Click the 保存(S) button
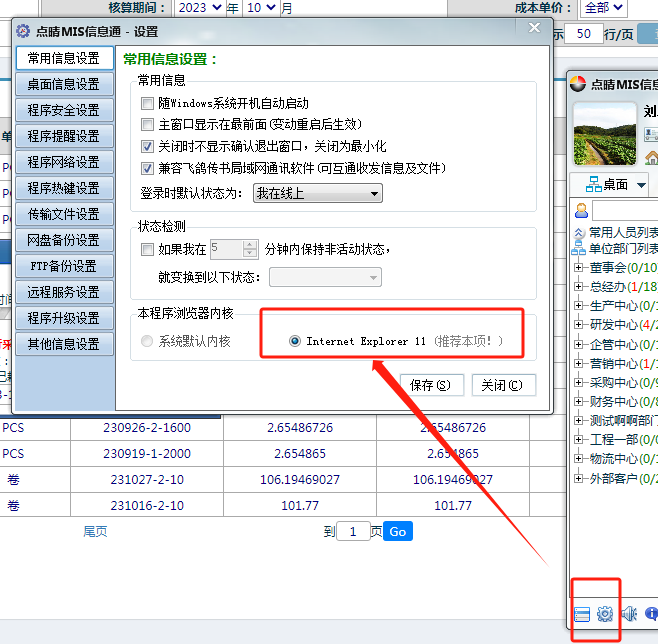658x644 pixels. tap(431, 385)
